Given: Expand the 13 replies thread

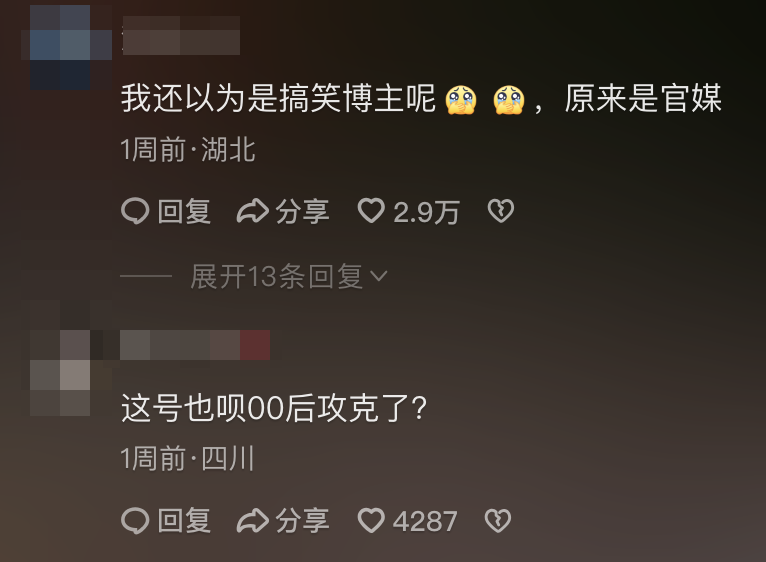Looking at the screenshot, I should pos(277,277).
